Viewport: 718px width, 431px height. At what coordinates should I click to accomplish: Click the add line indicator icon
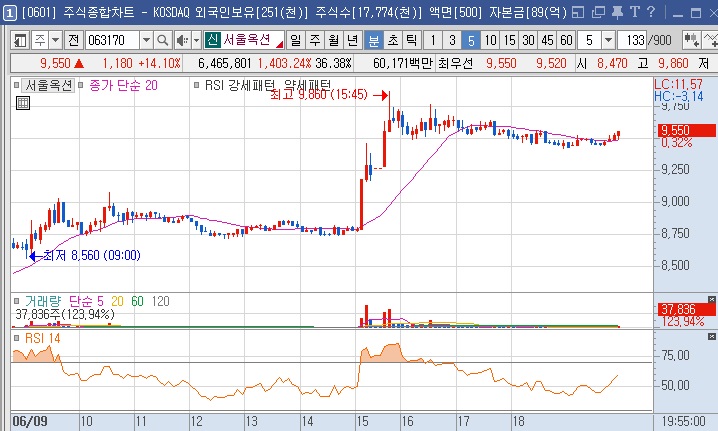710,40
